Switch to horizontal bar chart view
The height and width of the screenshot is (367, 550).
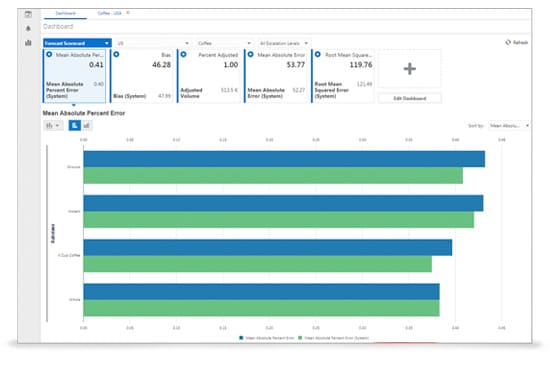point(75,126)
